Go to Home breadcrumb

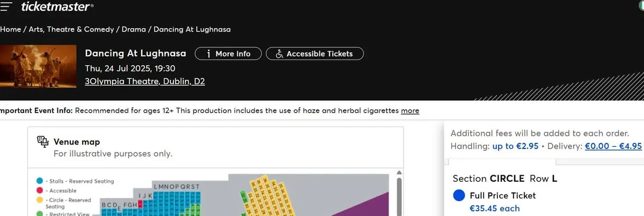(10, 29)
